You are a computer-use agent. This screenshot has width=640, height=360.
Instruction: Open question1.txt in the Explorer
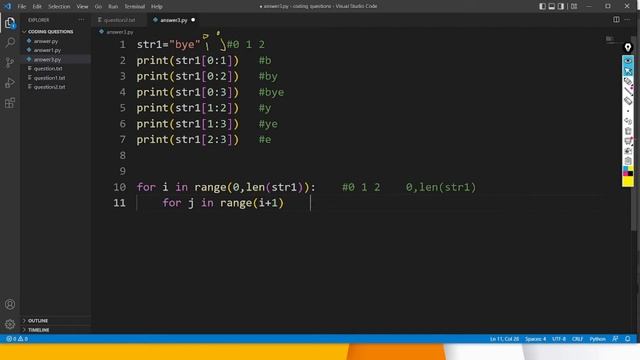point(49,78)
